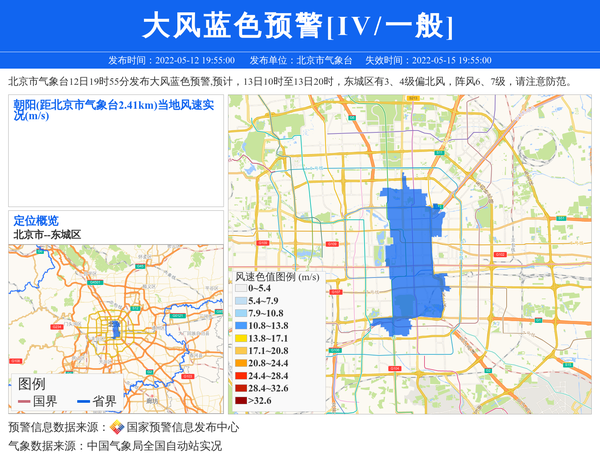Click the red G102 road shield on the map
Viewport: 600px width, 471px height.
coord(500,254)
